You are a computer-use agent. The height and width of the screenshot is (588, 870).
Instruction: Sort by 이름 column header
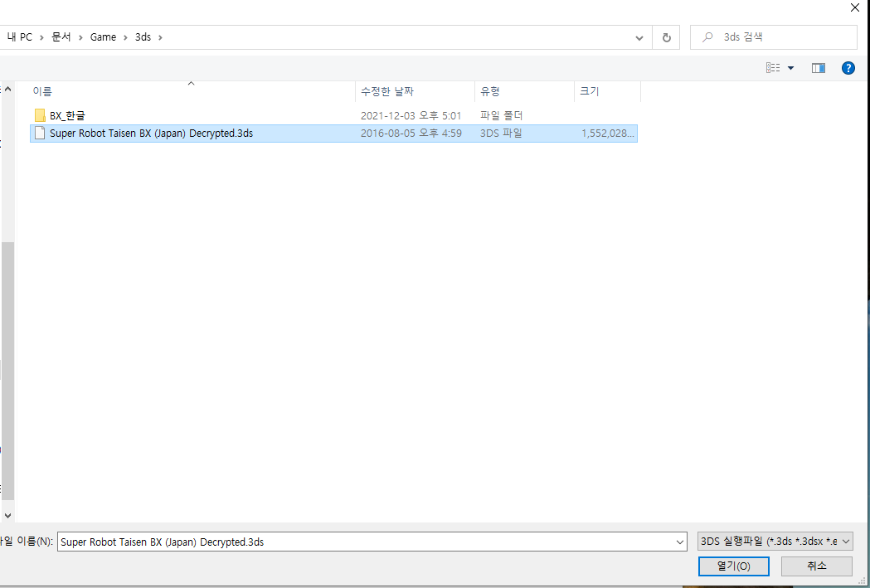pos(191,91)
